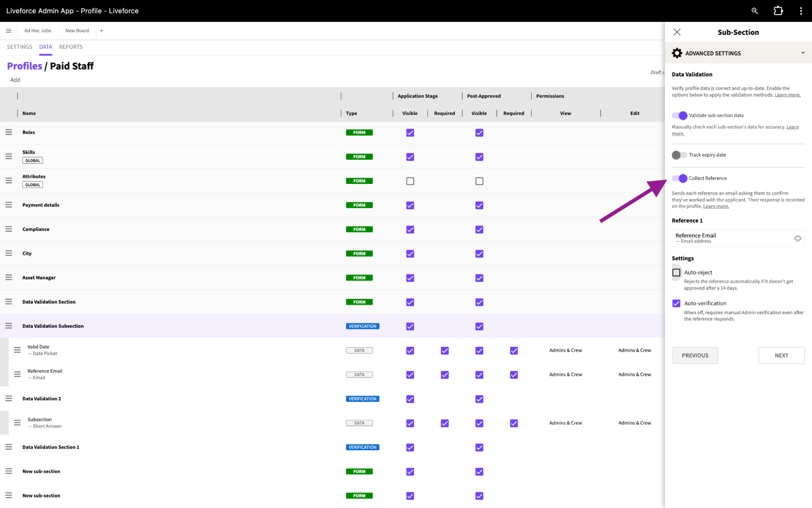Grab the drag handle for Roles row

[9, 132]
